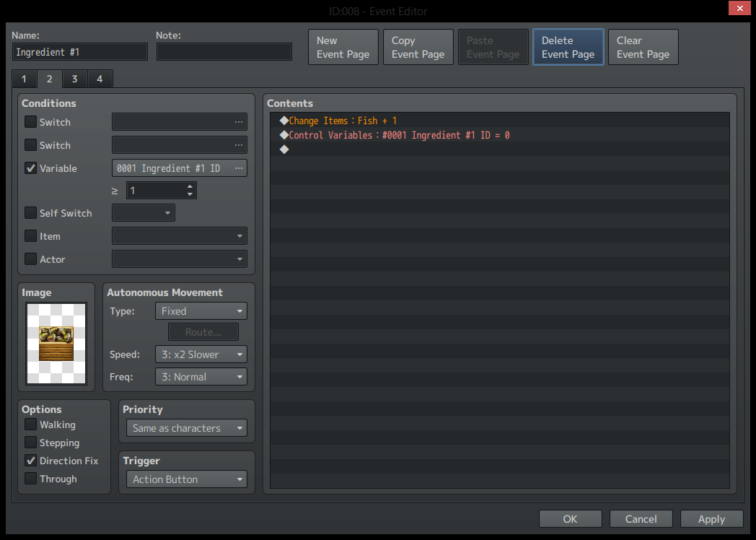
Task: Open variable selector ellipsis for Ingredient #1 ID
Action: click(239, 168)
